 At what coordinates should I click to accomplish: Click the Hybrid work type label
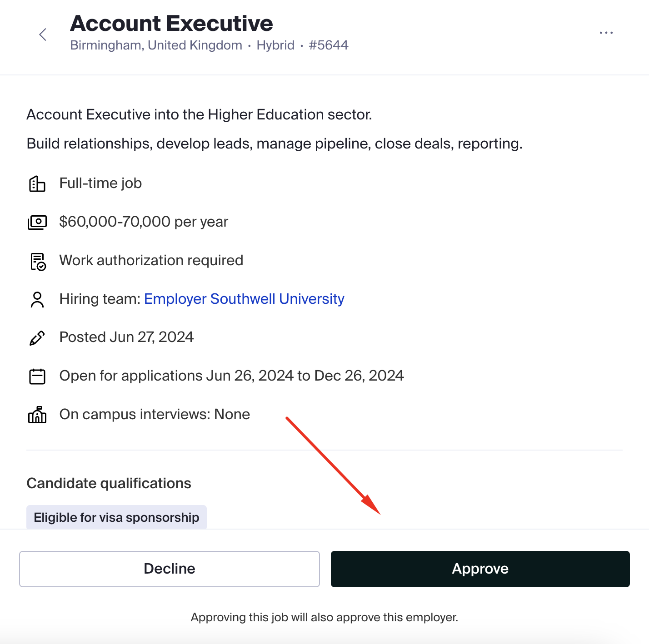click(x=275, y=45)
